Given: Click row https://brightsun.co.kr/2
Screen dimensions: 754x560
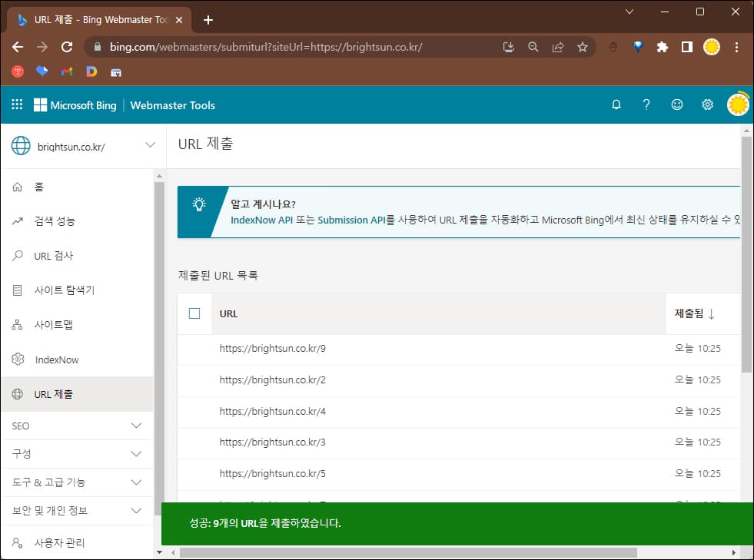Looking at the screenshot, I should point(458,379).
